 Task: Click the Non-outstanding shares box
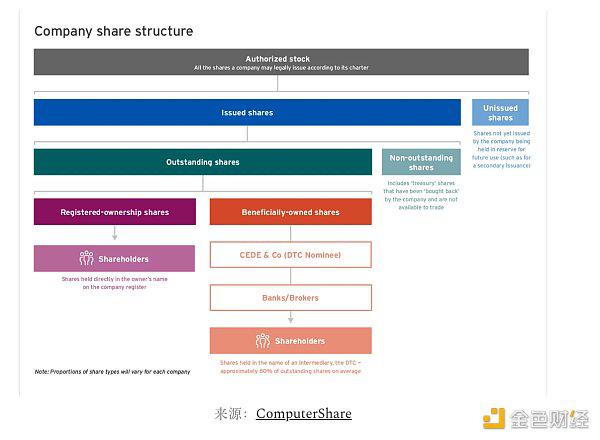coord(421,162)
